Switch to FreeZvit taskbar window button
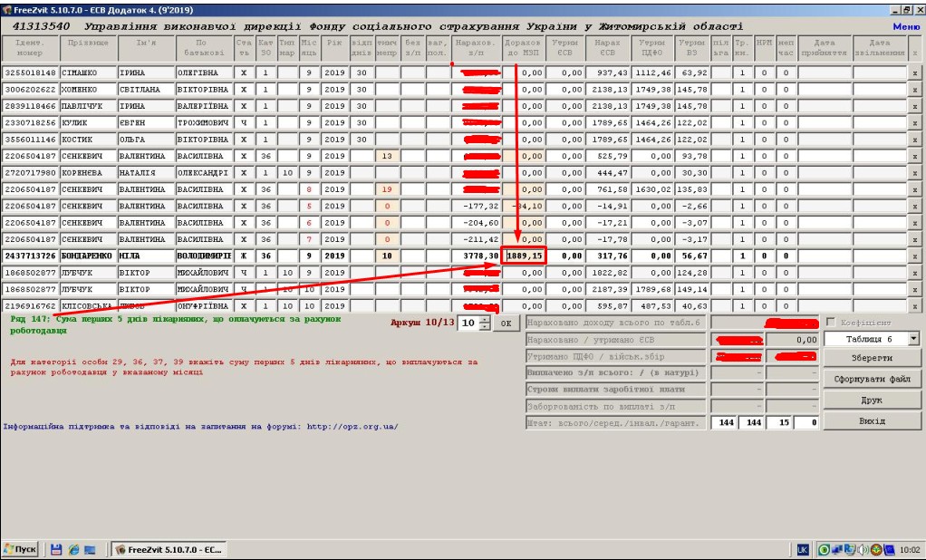This screenshot has height=560, width=926. tap(168, 549)
